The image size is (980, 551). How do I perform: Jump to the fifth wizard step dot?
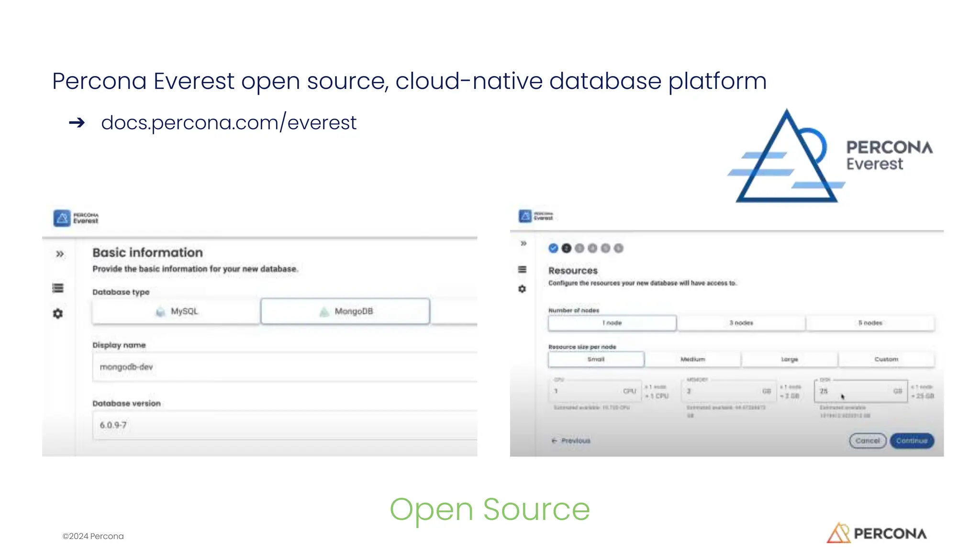(605, 248)
